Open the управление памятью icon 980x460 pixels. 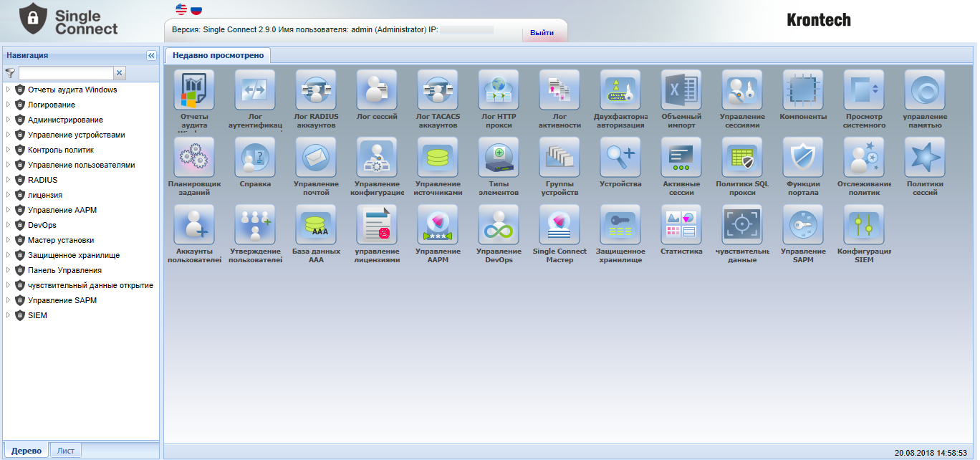925,90
